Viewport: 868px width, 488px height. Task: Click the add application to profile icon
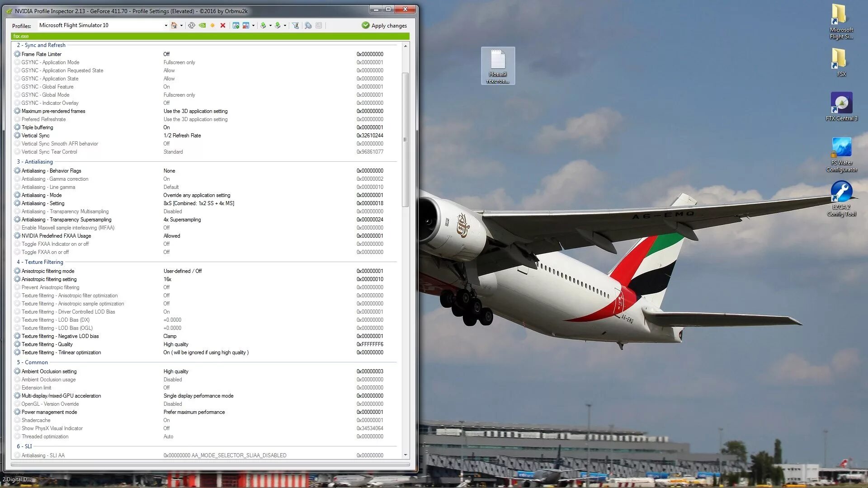[x=236, y=26]
